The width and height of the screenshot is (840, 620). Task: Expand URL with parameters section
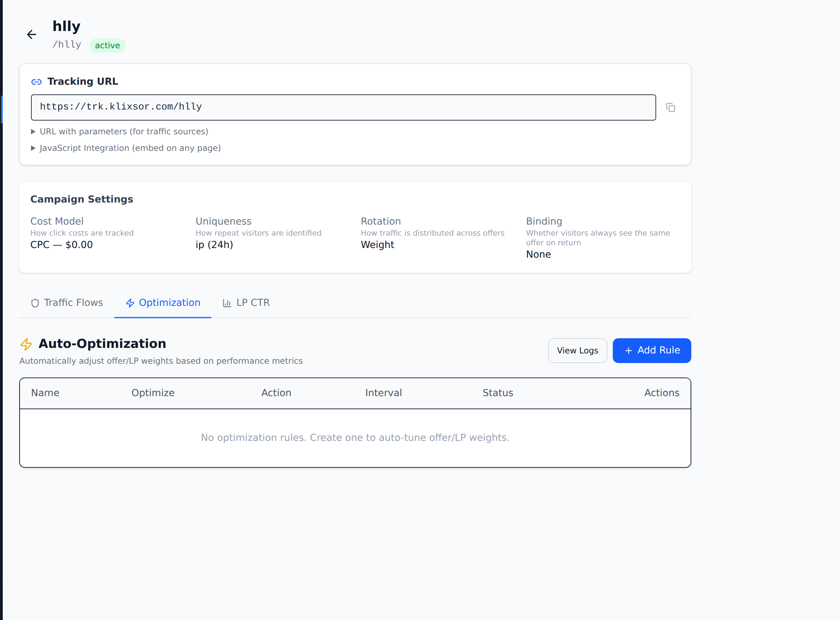(x=124, y=131)
